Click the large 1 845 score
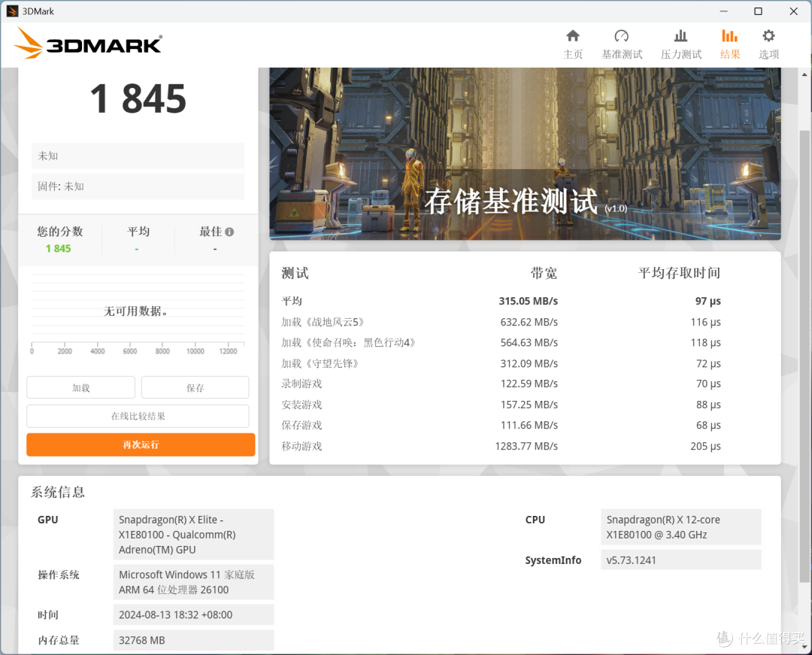The height and width of the screenshot is (655, 812). [x=138, y=99]
